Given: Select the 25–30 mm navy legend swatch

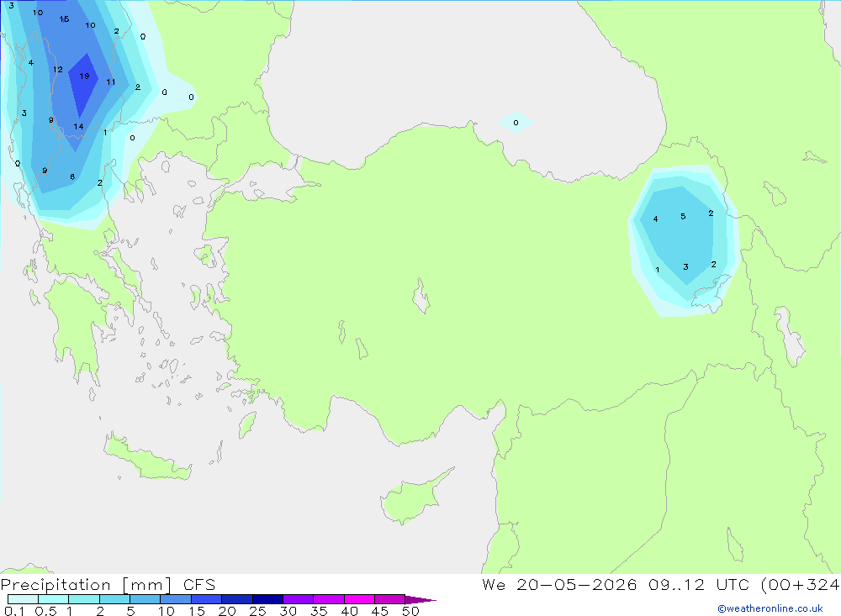Looking at the screenshot, I should (267, 599).
